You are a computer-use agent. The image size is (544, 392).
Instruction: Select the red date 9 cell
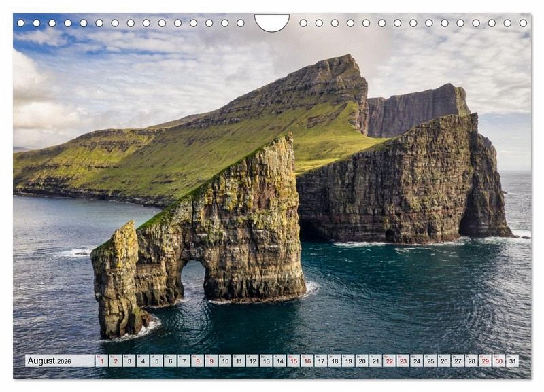pyautogui.click(x=211, y=361)
